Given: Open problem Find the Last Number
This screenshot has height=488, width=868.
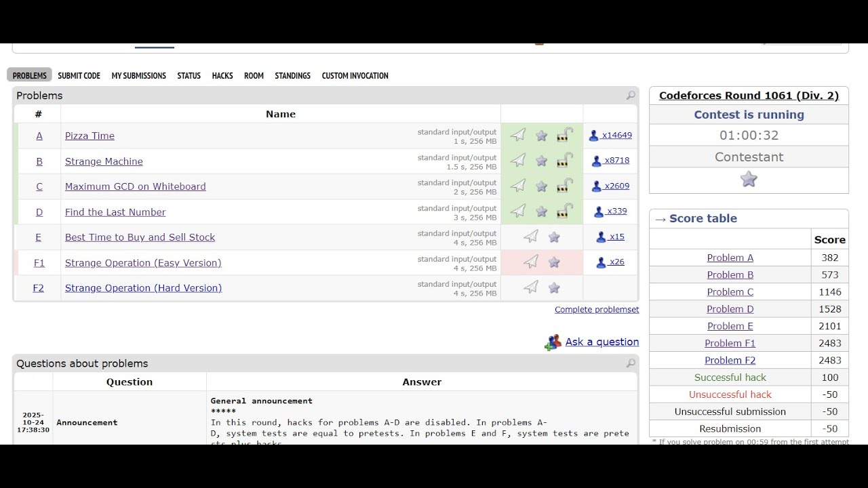Looking at the screenshot, I should point(115,212).
